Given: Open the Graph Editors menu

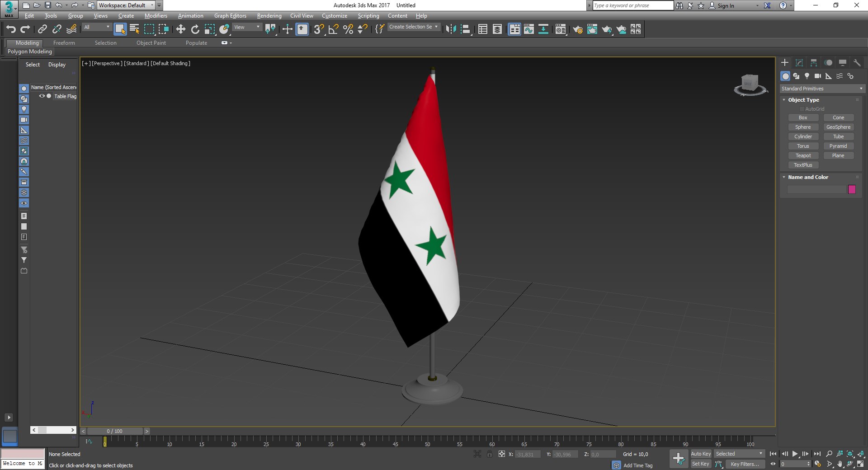Looking at the screenshot, I should [x=230, y=16].
